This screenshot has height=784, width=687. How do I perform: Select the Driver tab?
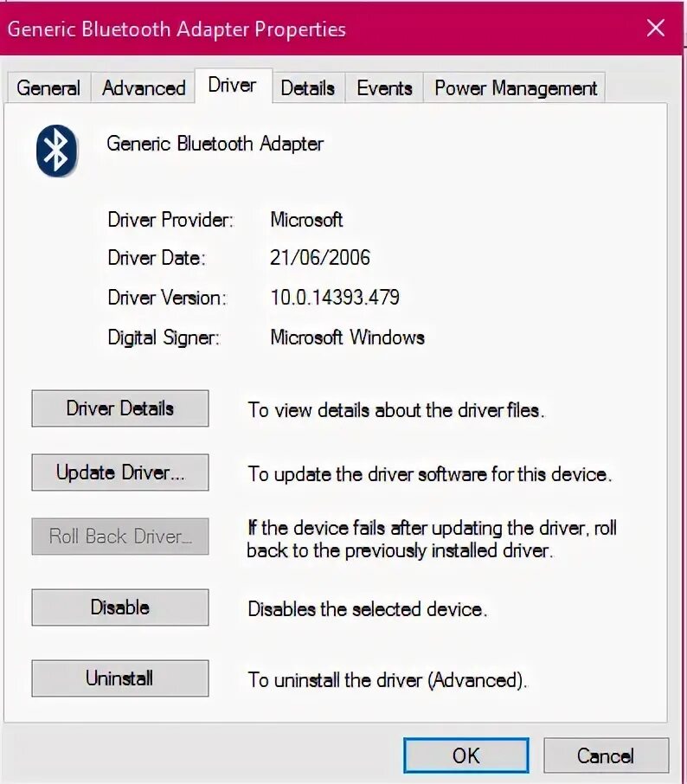pyautogui.click(x=233, y=85)
